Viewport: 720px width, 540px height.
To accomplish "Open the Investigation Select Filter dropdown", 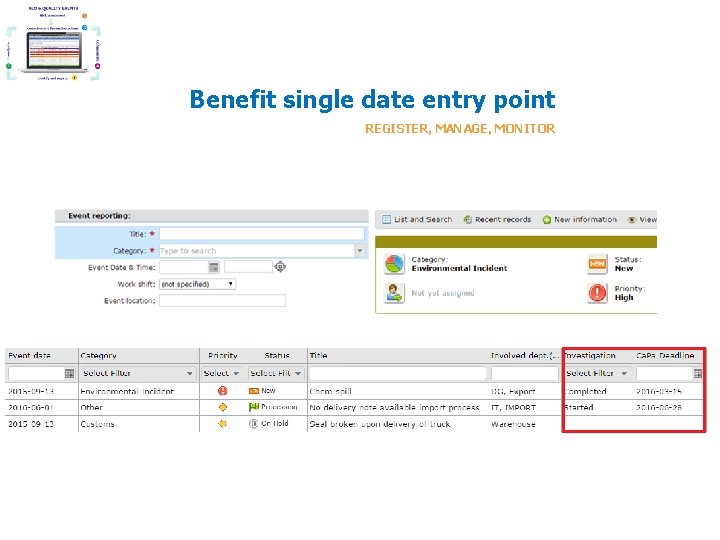I will (597, 373).
